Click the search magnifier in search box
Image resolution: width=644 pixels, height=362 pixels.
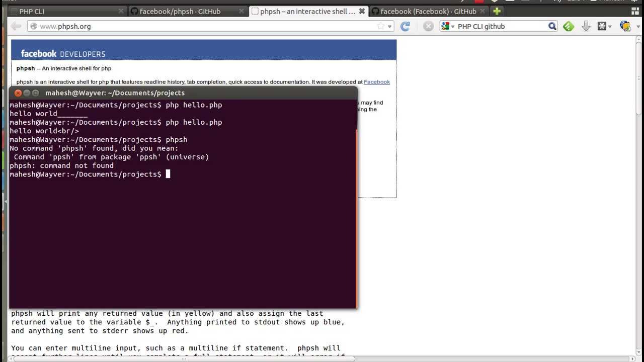[552, 26]
